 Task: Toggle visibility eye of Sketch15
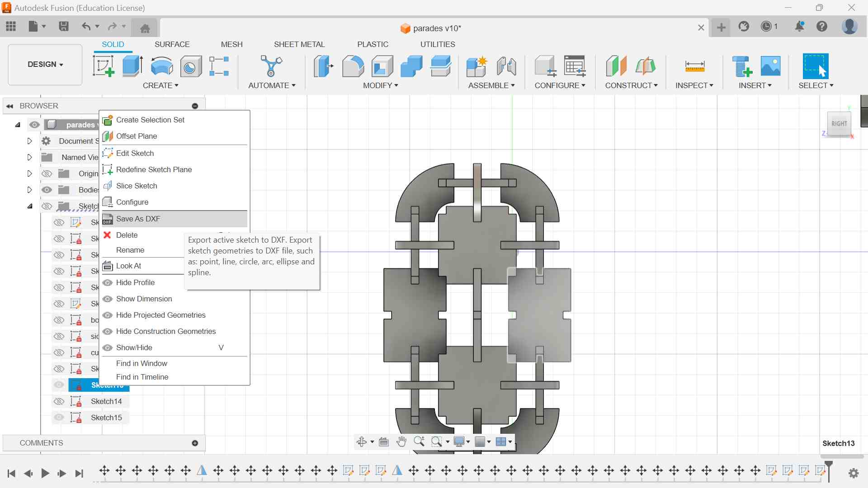(x=59, y=418)
